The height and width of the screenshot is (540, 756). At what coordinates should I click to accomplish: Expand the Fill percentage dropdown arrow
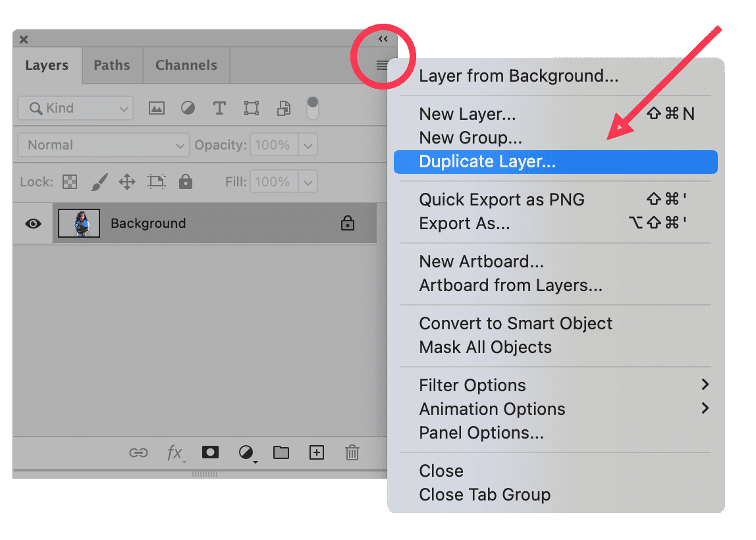tap(308, 182)
